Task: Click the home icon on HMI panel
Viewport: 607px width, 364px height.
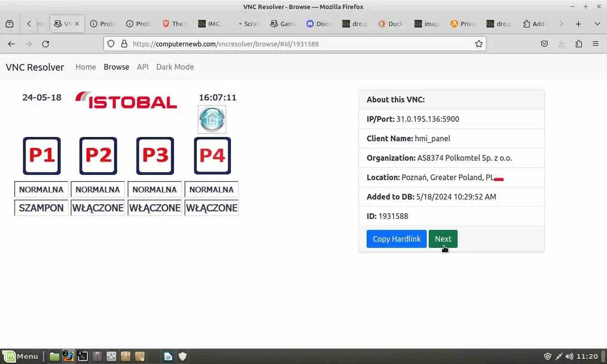Action: click(x=212, y=119)
